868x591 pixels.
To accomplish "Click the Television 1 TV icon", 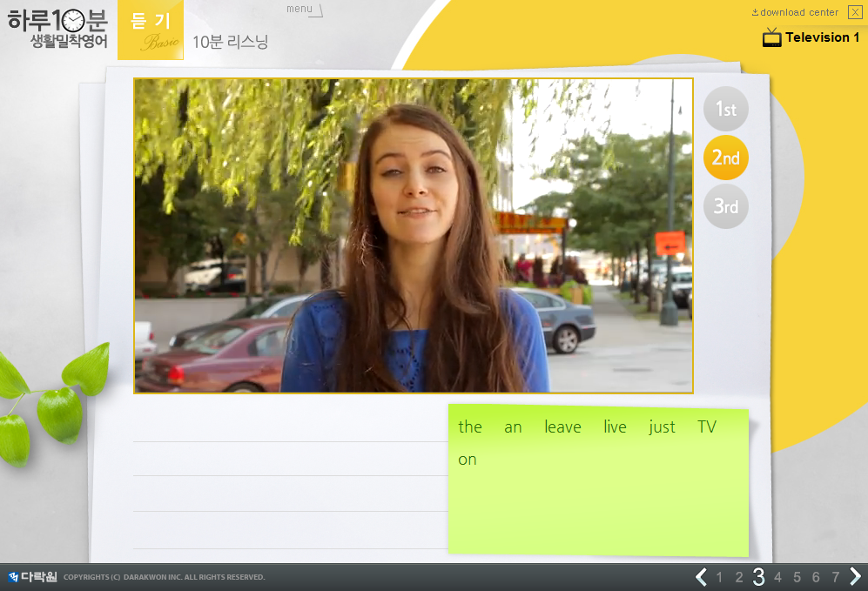I will pyautogui.click(x=771, y=37).
